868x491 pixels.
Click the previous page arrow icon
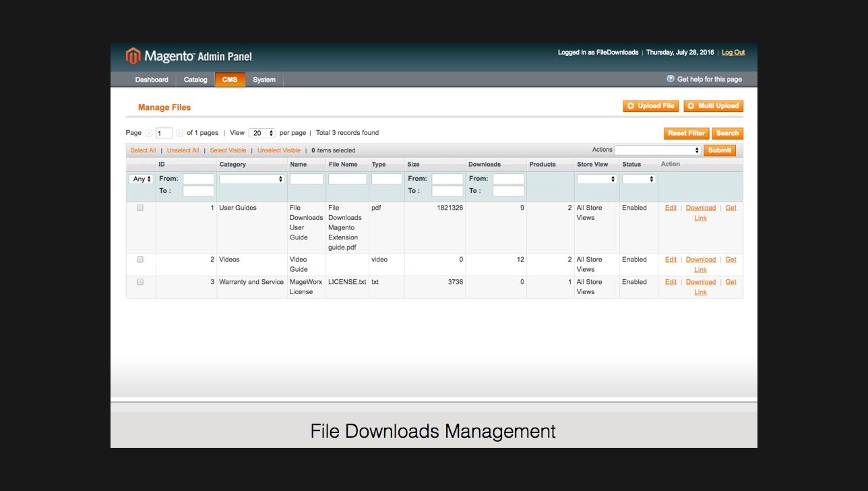tap(150, 133)
